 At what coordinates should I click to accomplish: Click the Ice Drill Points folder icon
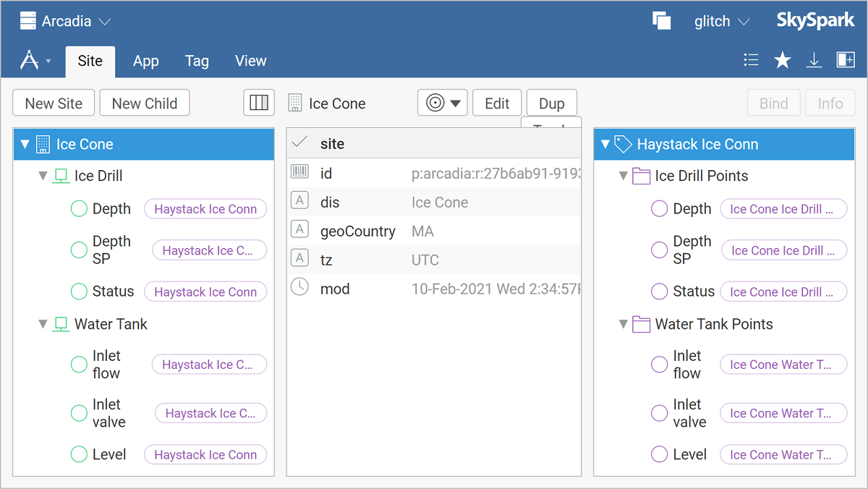pos(642,176)
